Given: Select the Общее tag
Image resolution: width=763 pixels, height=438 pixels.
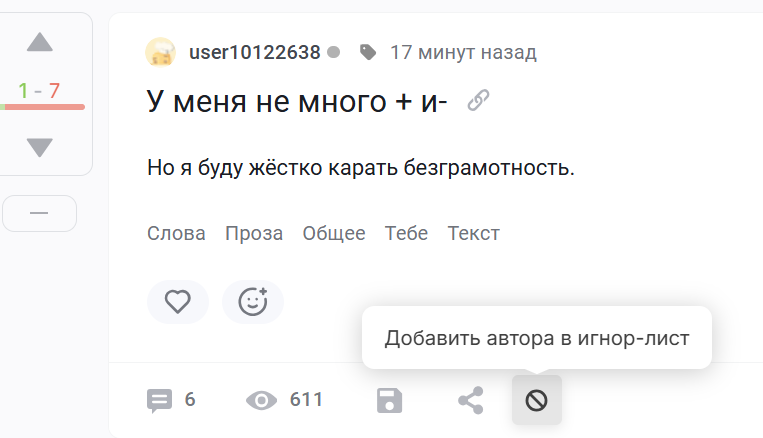Looking at the screenshot, I should coord(334,234).
